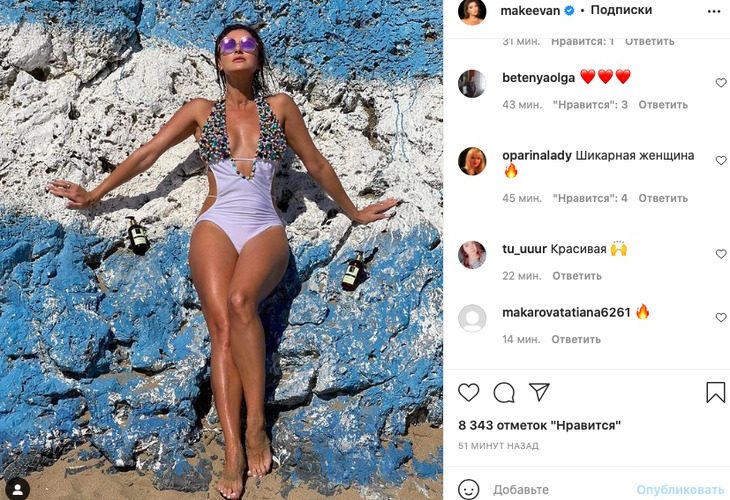Open the comment bubble icon
This screenshot has height=500, width=730.
click(504, 392)
